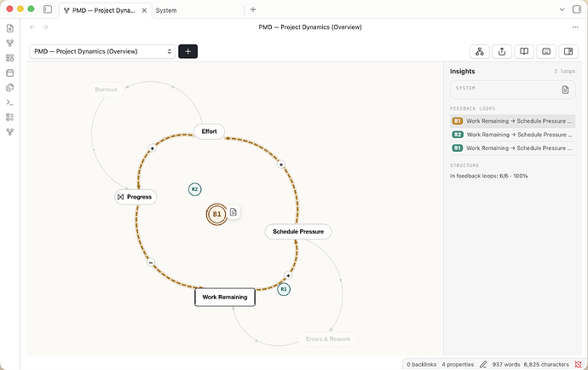Screen dimensions: 588x370
Task: Toggle the left sidebar panel
Action: point(48,9)
